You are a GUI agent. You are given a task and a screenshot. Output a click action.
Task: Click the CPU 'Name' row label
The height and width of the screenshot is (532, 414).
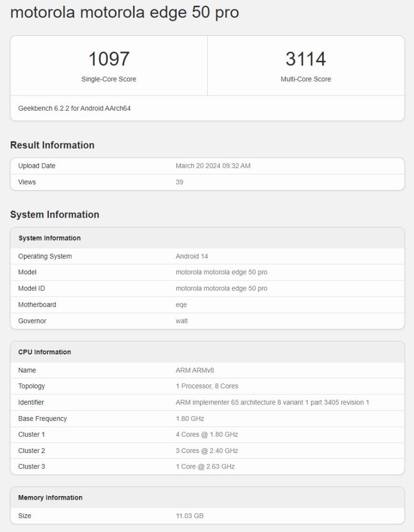27,370
